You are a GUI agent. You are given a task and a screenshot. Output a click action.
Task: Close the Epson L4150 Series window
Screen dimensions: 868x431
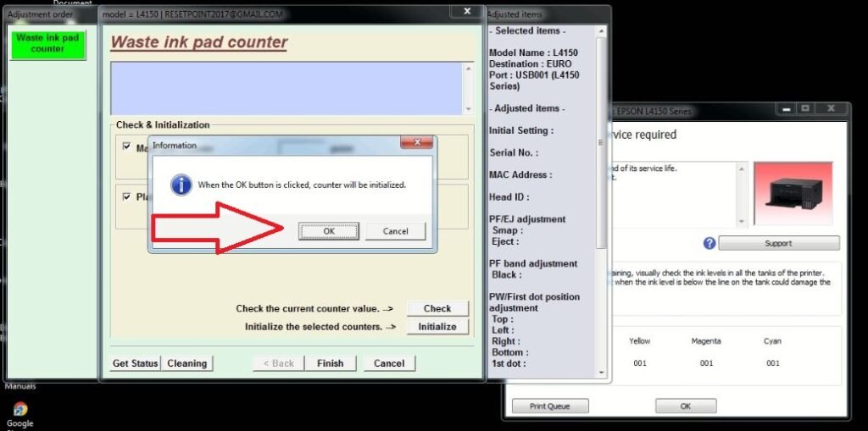point(831,108)
